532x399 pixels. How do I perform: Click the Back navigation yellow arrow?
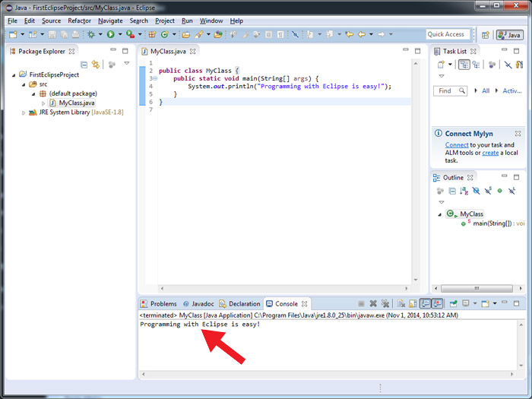click(362, 34)
